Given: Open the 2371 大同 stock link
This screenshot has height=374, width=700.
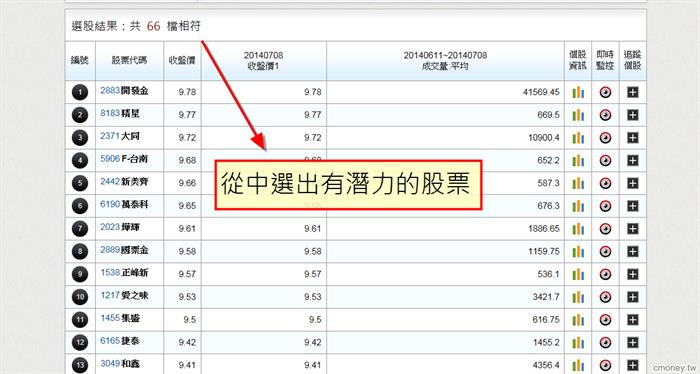Looking at the screenshot, I should (120, 136).
